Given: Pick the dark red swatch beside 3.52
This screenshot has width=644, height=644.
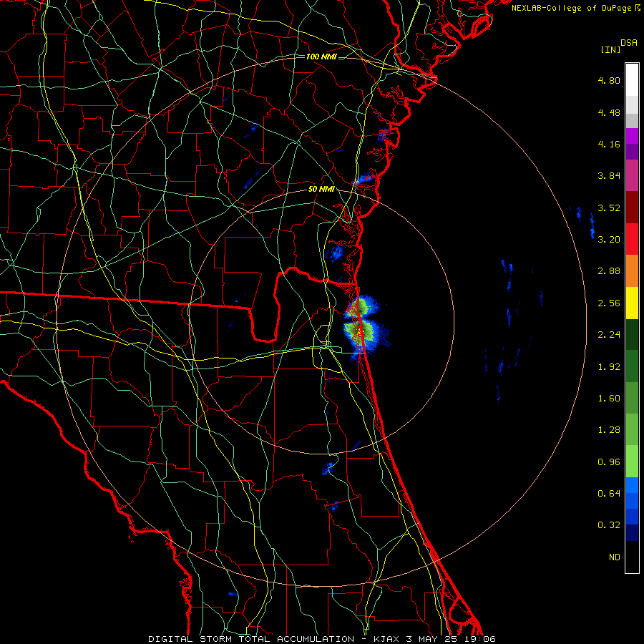Looking at the screenshot, I should 632,208.
